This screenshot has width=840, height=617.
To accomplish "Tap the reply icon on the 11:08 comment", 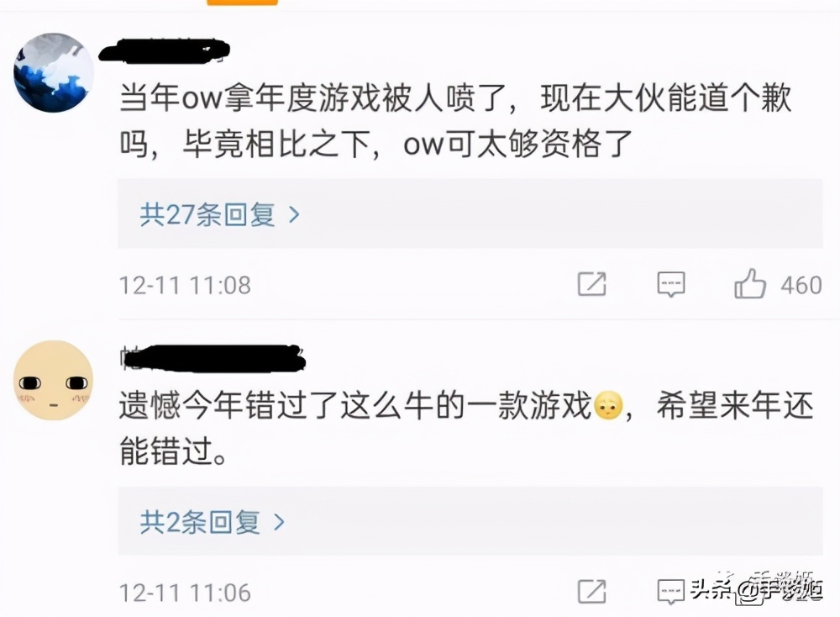I will (671, 284).
